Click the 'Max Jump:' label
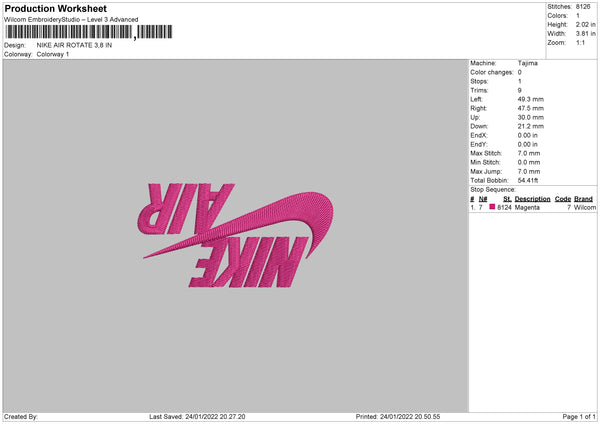 click(486, 172)
